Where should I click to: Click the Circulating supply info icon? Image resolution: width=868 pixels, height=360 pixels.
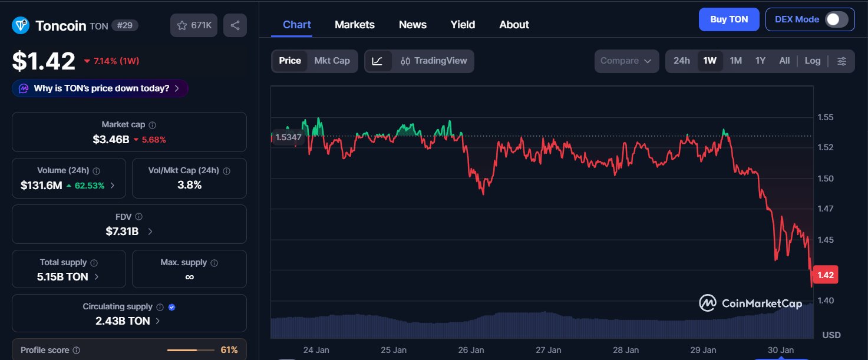(159, 307)
